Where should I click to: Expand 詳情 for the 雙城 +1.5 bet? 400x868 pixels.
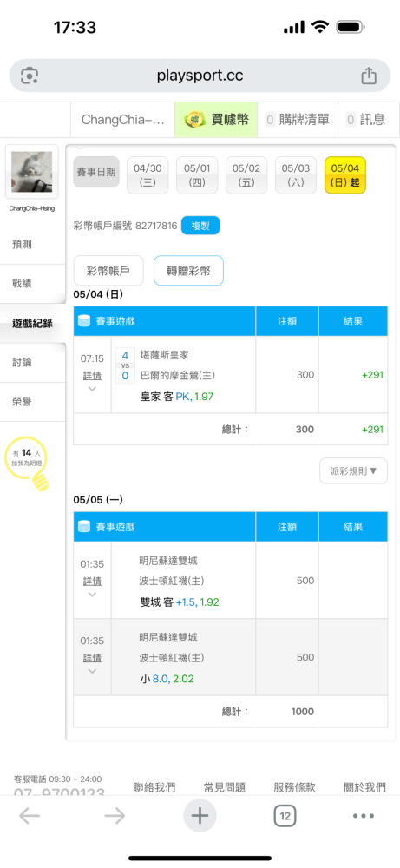click(x=92, y=582)
